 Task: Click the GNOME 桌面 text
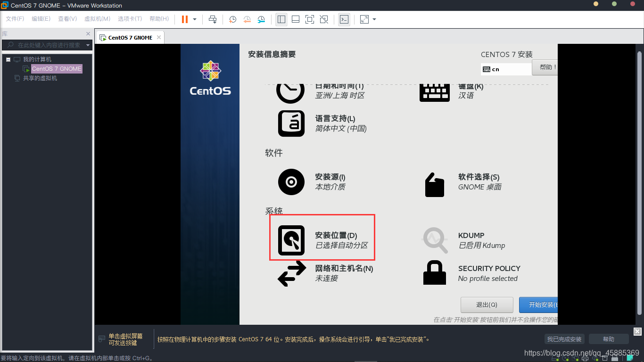480,187
